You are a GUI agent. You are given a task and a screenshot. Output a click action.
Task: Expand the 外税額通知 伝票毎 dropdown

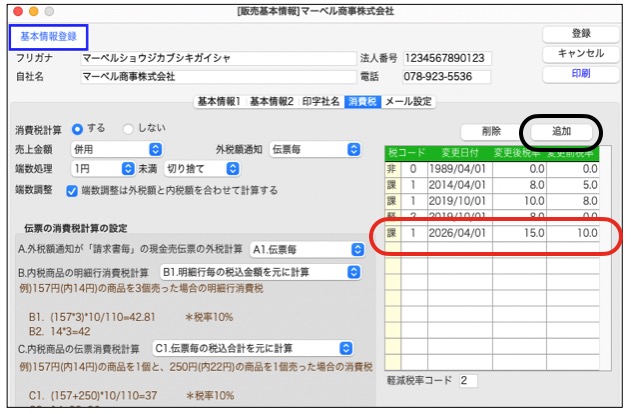click(316, 149)
